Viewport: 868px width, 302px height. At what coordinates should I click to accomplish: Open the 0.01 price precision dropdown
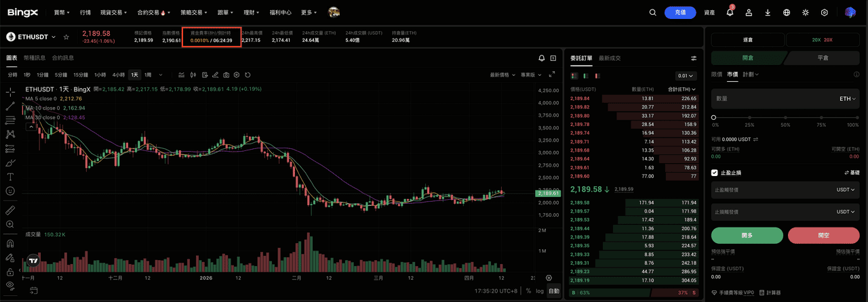point(686,76)
